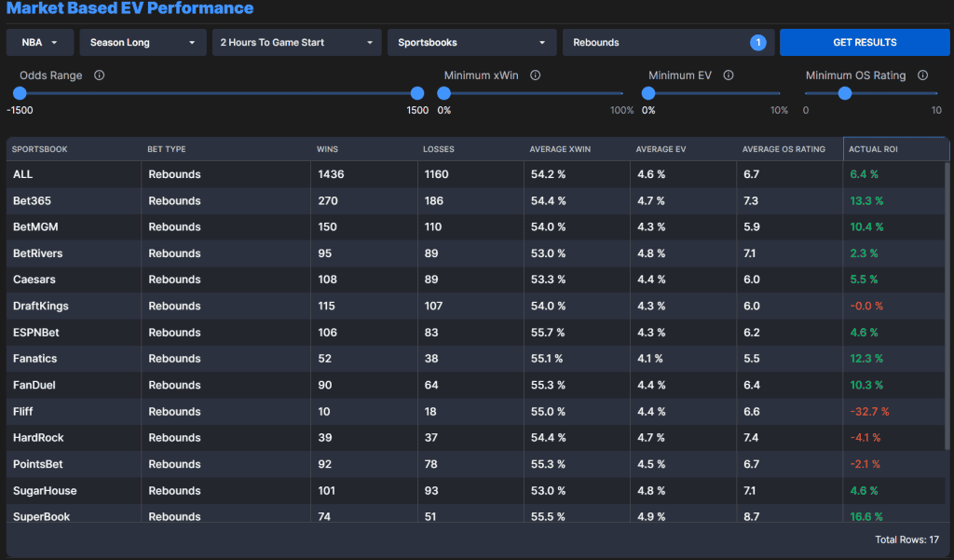Select the PointsBet row
The height and width of the screenshot is (560, 954).
(x=475, y=464)
